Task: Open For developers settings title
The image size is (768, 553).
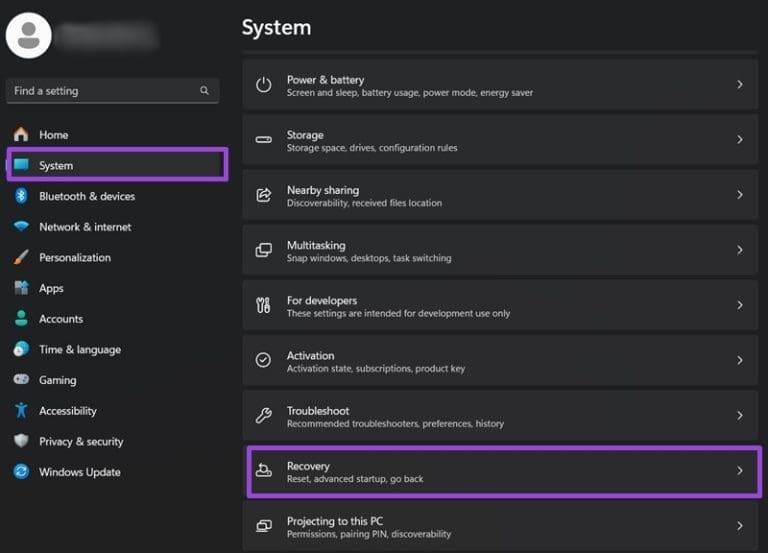Action: pos(322,300)
